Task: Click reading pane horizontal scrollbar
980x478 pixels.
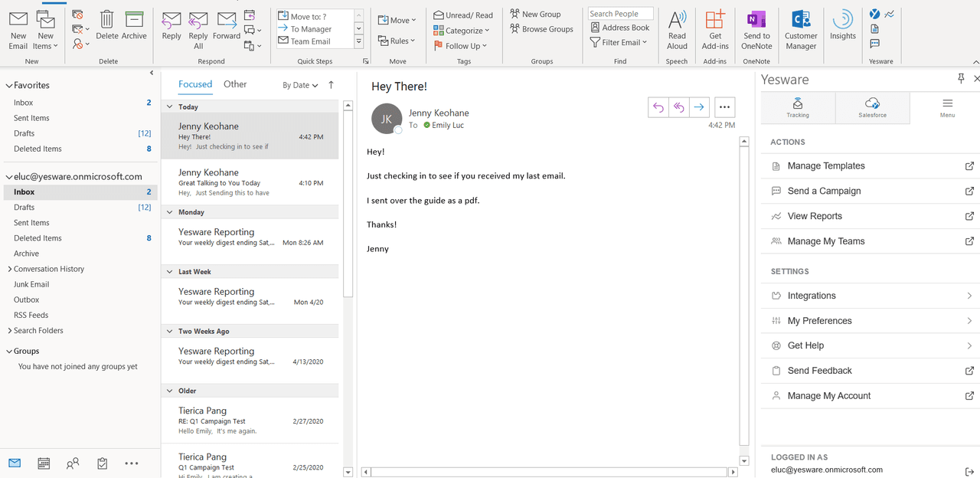Action: click(x=548, y=473)
